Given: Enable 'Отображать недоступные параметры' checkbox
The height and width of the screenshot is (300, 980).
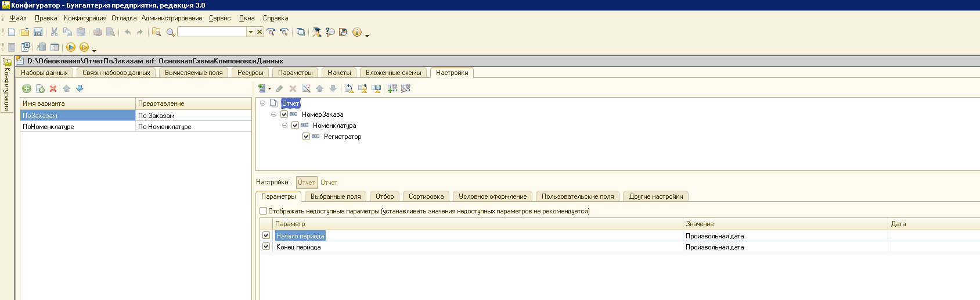Looking at the screenshot, I should pos(264,211).
